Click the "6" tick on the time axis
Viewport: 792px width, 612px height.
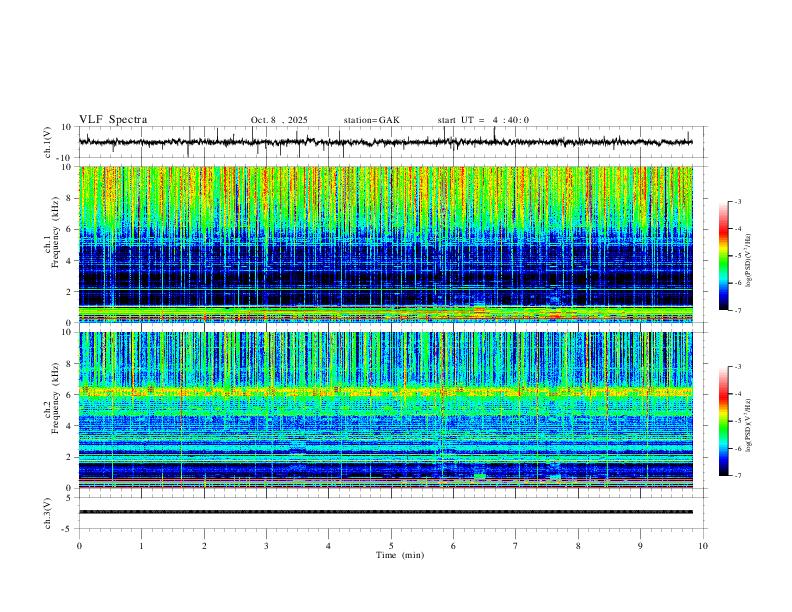point(453,546)
